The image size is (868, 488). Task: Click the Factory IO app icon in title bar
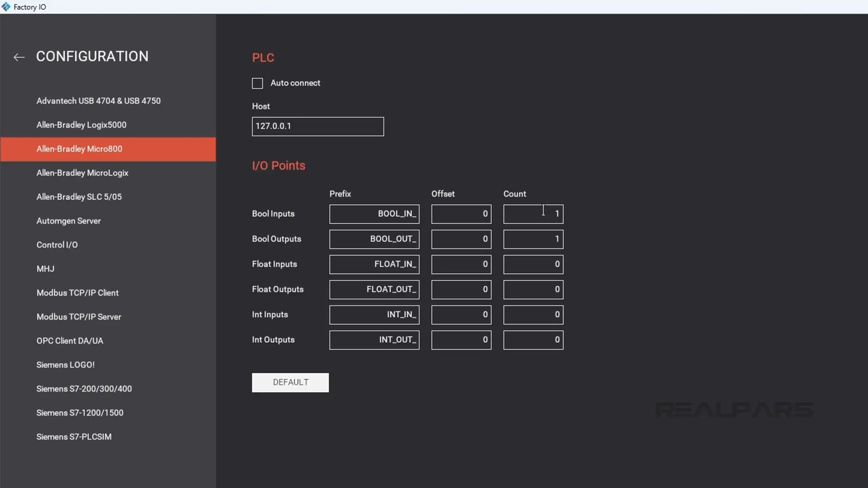(x=6, y=7)
